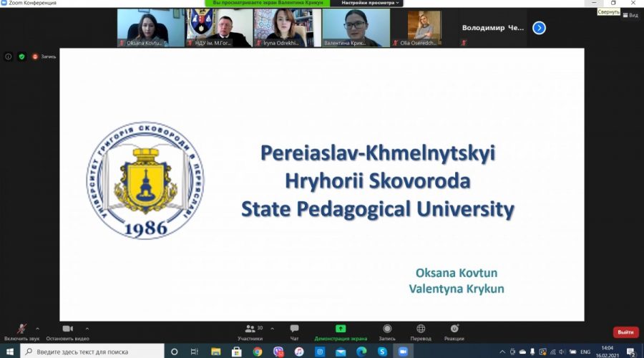The height and width of the screenshot is (358, 644).
Task: Open the Чат chat panel
Action: (x=294, y=332)
